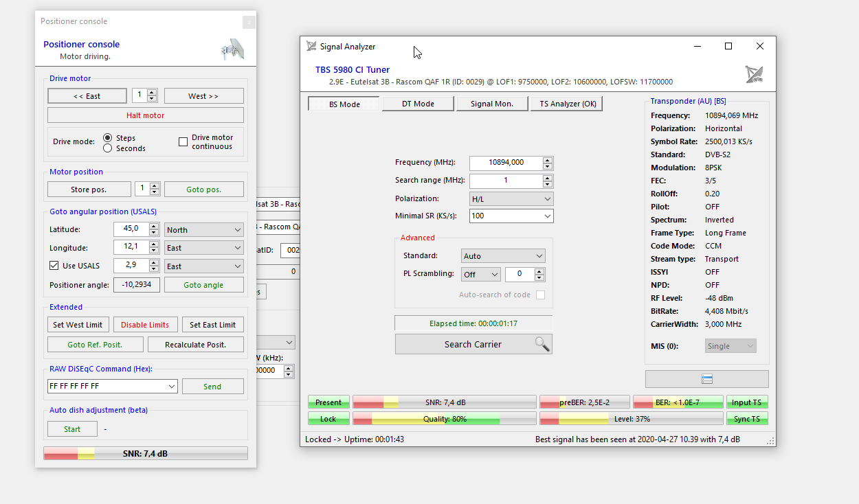859x504 pixels.
Task: Click the Present status indicator
Action: (328, 402)
